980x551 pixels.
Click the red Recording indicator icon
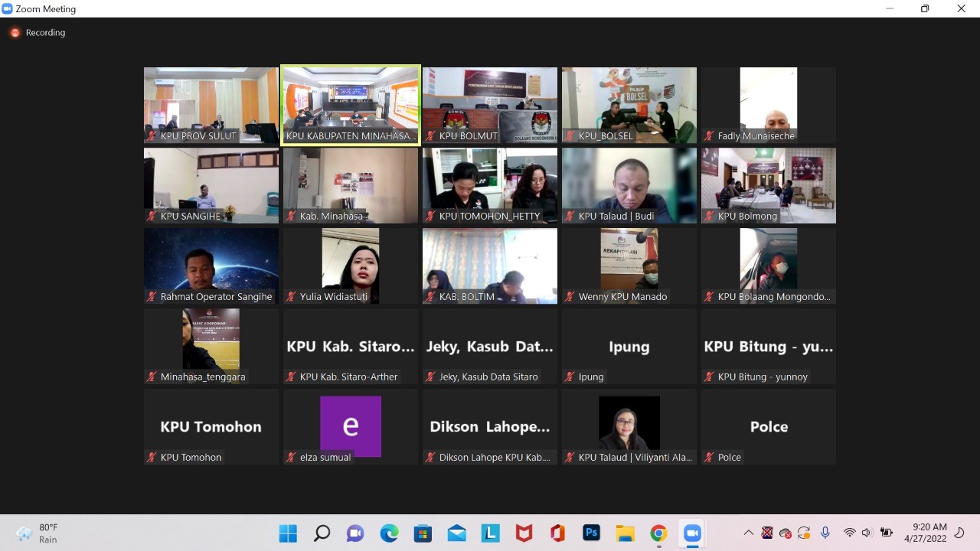point(15,33)
